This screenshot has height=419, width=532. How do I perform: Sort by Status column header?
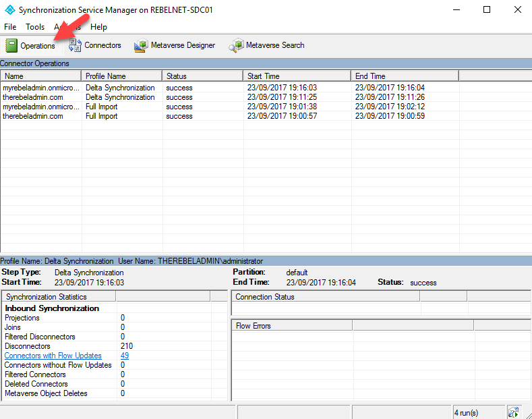[x=202, y=76]
